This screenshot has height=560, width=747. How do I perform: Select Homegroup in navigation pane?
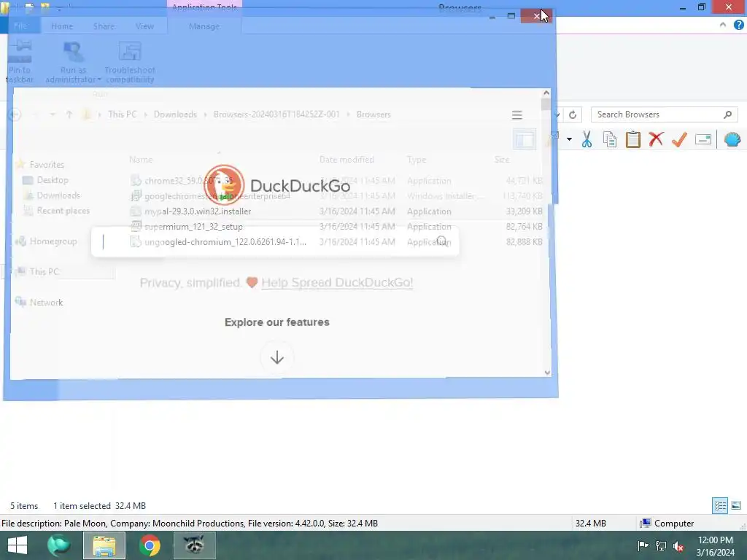click(x=53, y=241)
